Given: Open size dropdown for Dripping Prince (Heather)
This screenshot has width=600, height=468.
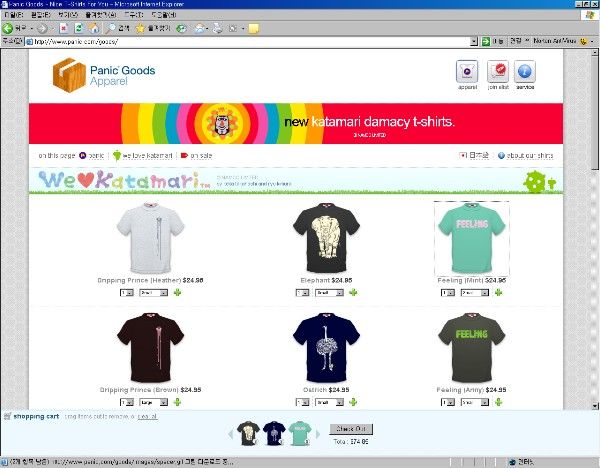Looking at the screenshot, I should [153, 293].
